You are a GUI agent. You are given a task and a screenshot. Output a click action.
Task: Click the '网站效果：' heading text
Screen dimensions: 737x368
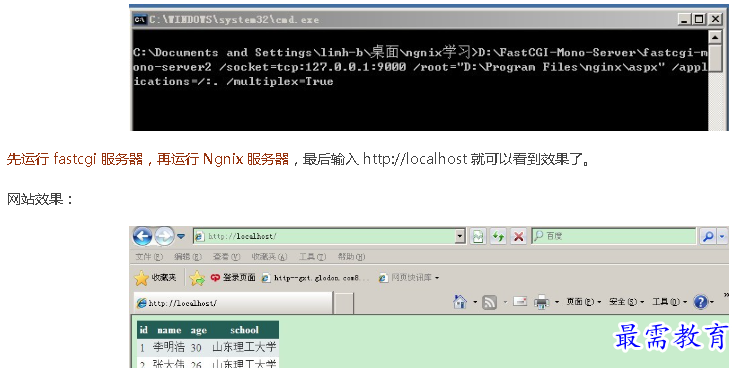40,199
